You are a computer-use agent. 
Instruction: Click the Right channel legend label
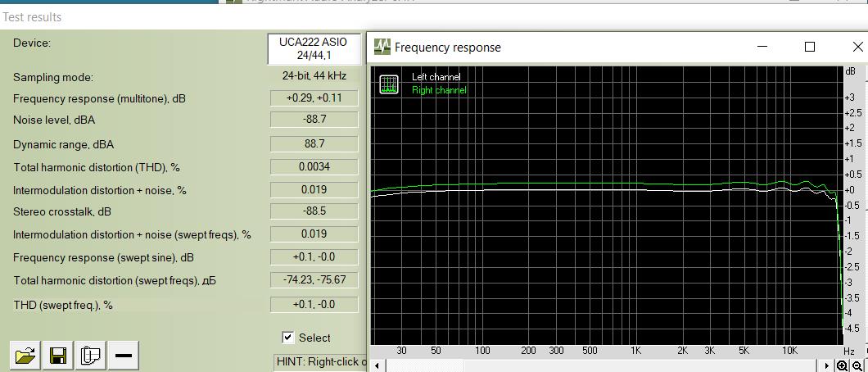[439, 90]
